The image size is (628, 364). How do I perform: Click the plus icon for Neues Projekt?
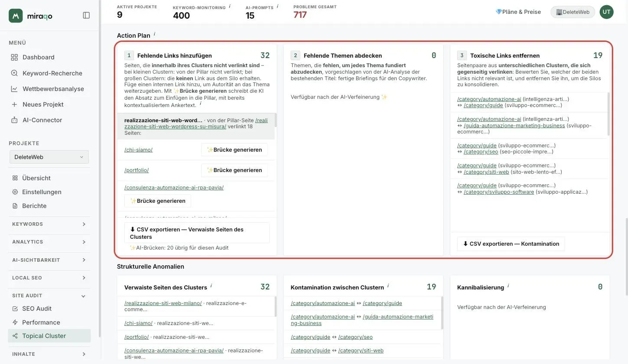pos(14,104)
